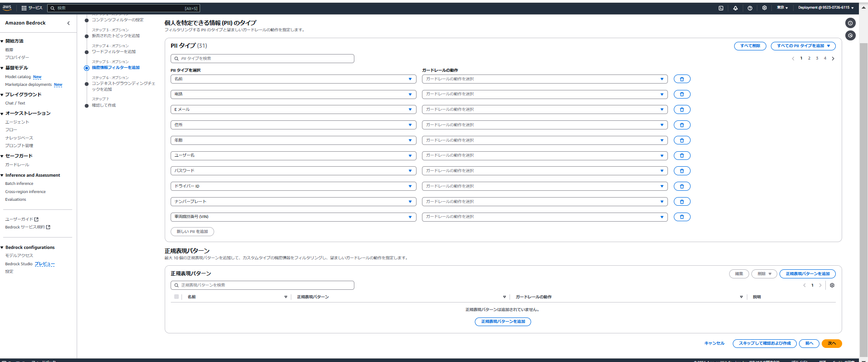This screenshot has height=362, width=868.
Task: Choose guardrail action for 車両識別番号 (VIN) row
Action: tap(544, 217)
